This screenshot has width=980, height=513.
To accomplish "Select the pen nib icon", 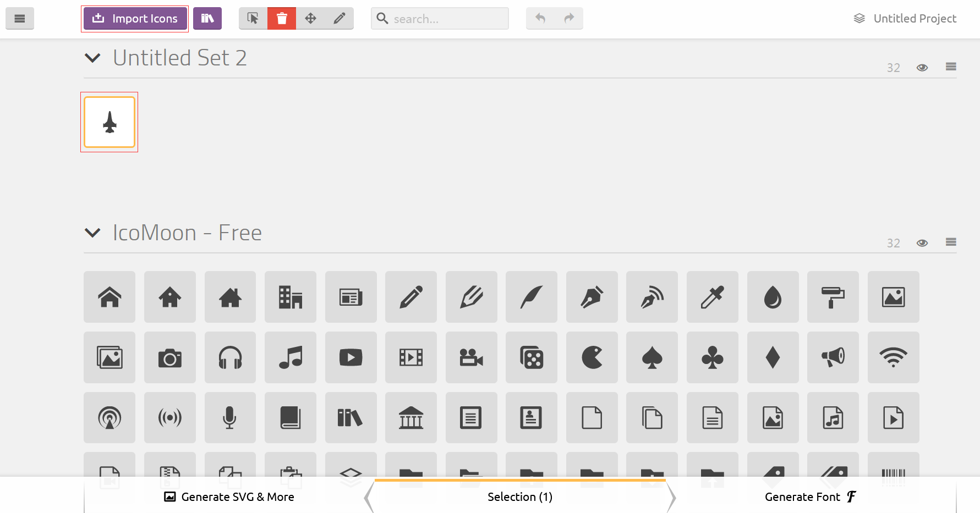I will [x=592, y=297].
